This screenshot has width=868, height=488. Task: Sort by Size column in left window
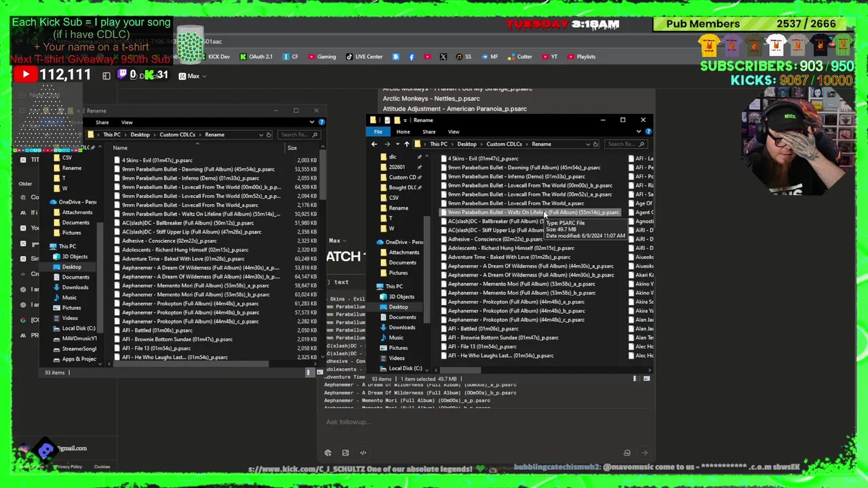[292, 148]
